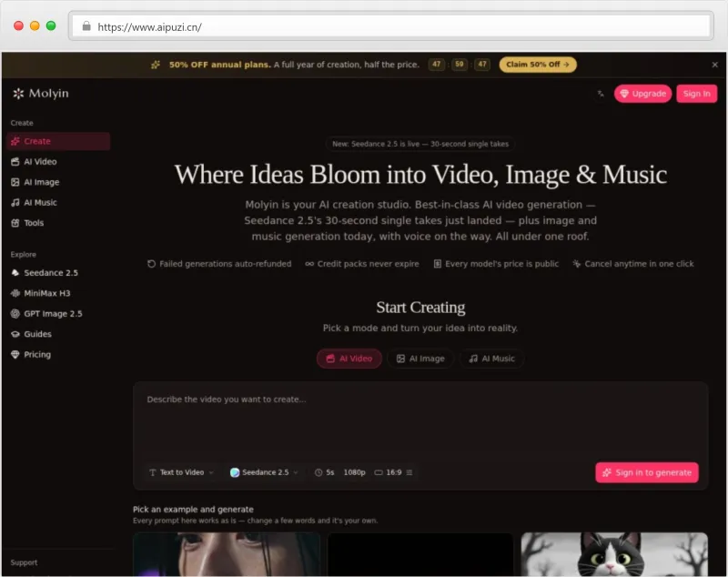Open the language translation icon near Upgrade
Image resolution: width=728 pixels, height=577 pixels.
coord(601,94)
